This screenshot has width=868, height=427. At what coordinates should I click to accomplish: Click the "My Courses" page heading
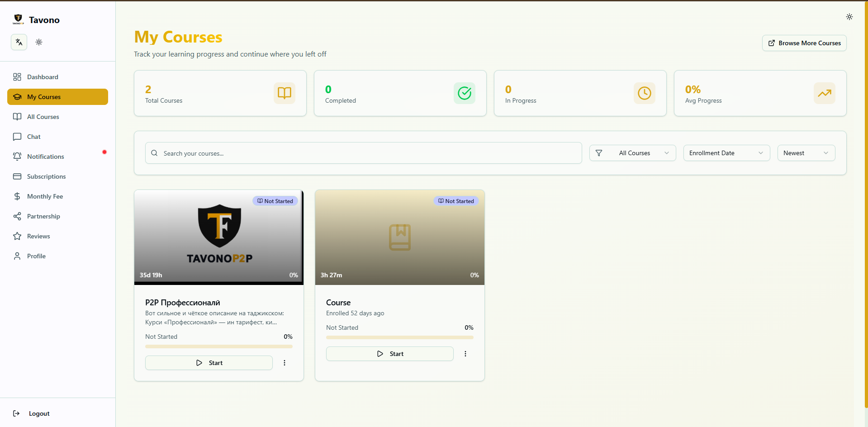[178, 37]
